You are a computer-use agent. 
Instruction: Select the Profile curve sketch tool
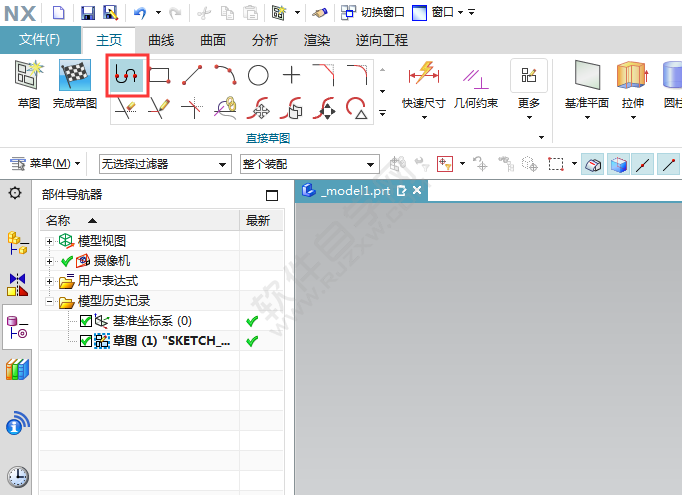coord(127,75)
